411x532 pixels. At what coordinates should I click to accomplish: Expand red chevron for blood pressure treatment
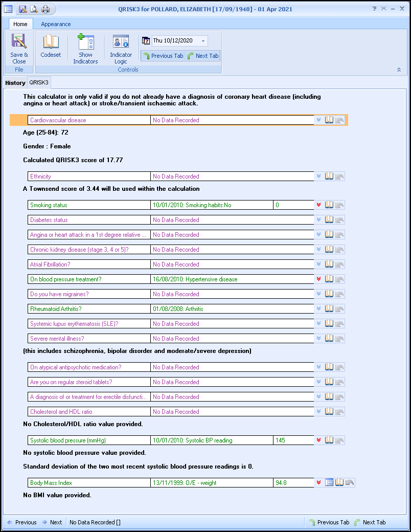coord(318,279)
